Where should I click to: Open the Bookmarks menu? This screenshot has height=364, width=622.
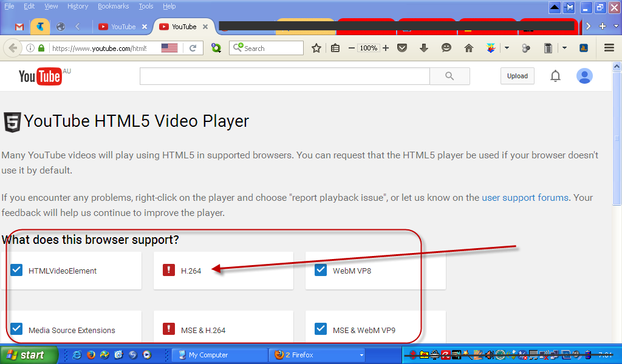[114, 6]
